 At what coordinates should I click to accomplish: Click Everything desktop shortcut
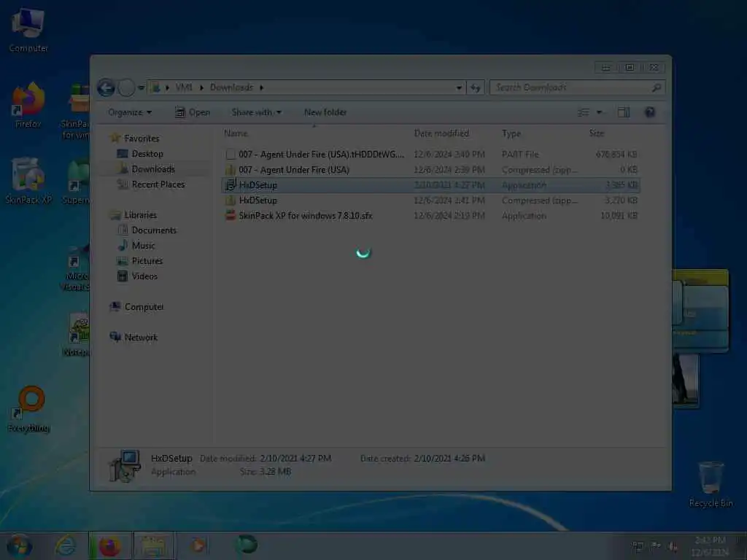[x=29, y=408]
